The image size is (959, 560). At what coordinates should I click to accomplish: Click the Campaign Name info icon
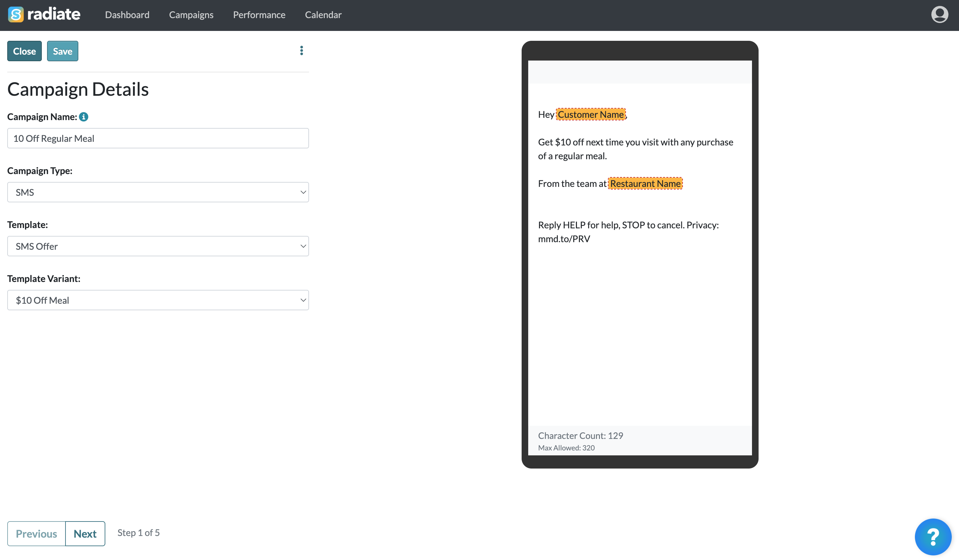[84, 117]
